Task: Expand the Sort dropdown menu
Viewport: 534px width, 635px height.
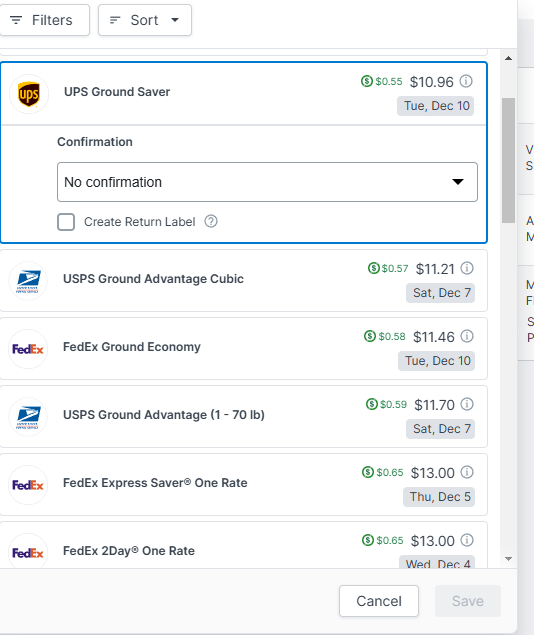Action: pos(145,20)
